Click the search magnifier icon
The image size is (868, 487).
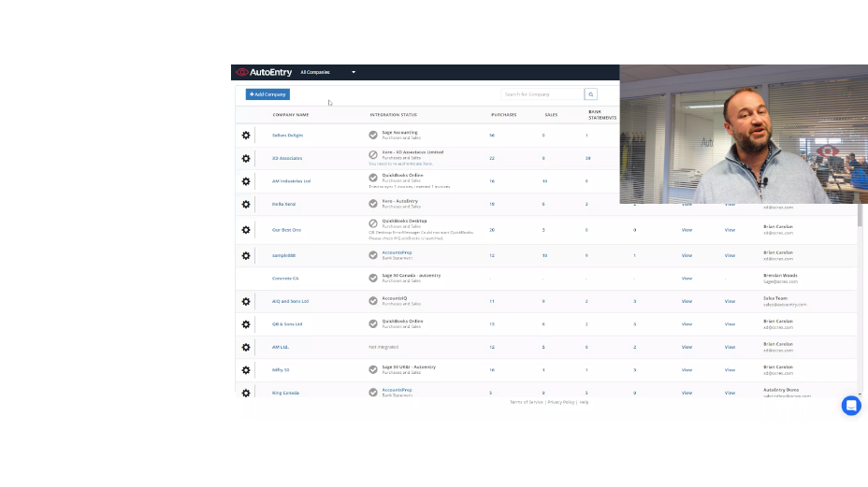pyautogui.click(x=590, y=94)
